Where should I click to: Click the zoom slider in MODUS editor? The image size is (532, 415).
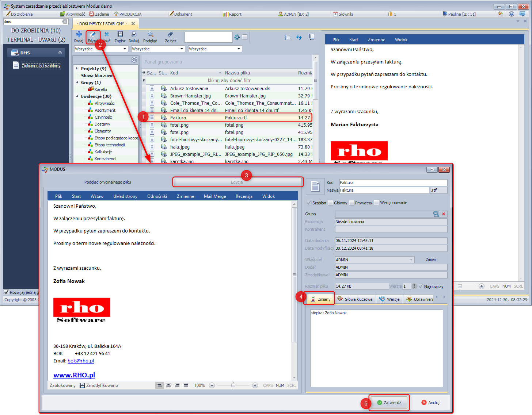[x=233, y=385]
